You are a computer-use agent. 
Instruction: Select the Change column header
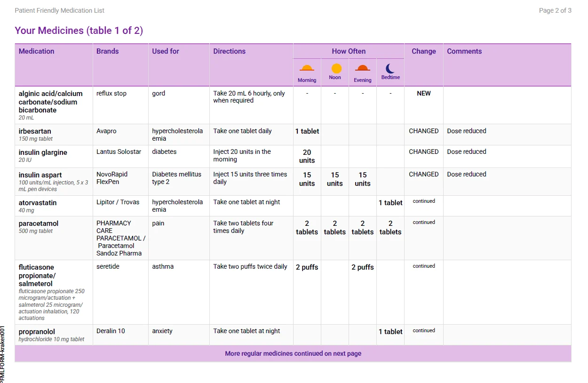[424, 51]
